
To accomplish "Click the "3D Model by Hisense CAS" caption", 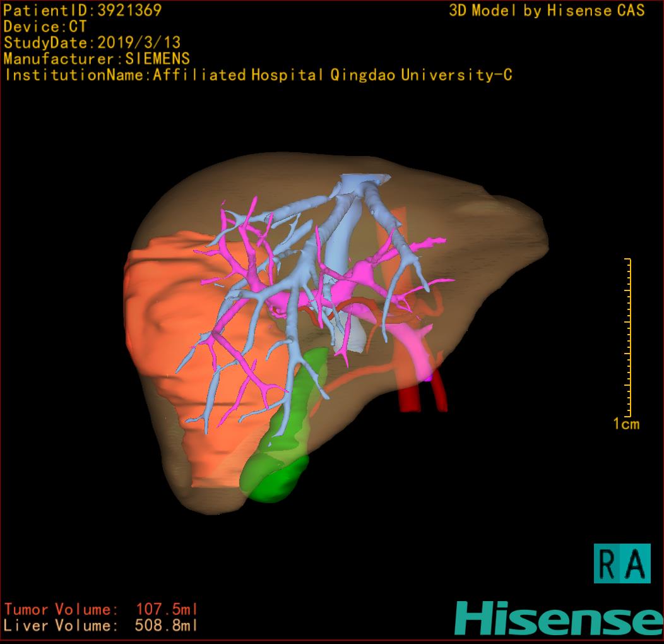I will tap(547, 11).
